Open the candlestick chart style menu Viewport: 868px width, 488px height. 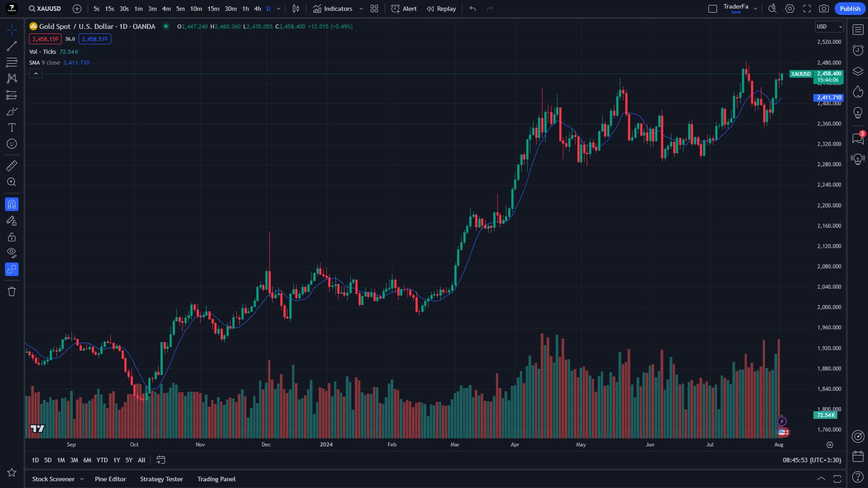[296, 9]
